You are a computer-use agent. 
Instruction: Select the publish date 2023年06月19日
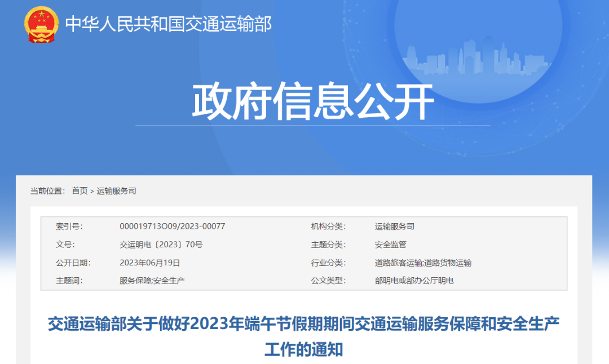pyautogui.click(x=149, y=263)
